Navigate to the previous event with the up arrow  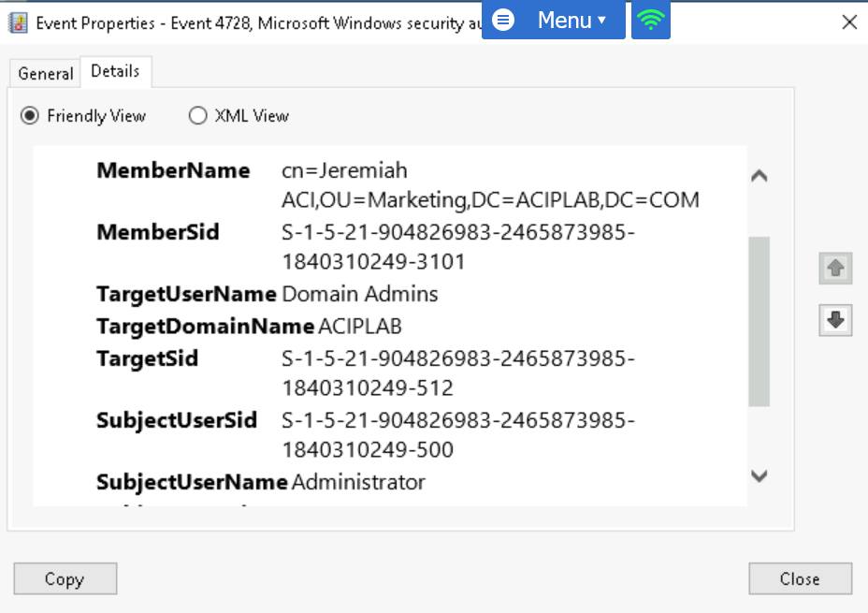tap(833, 269)
